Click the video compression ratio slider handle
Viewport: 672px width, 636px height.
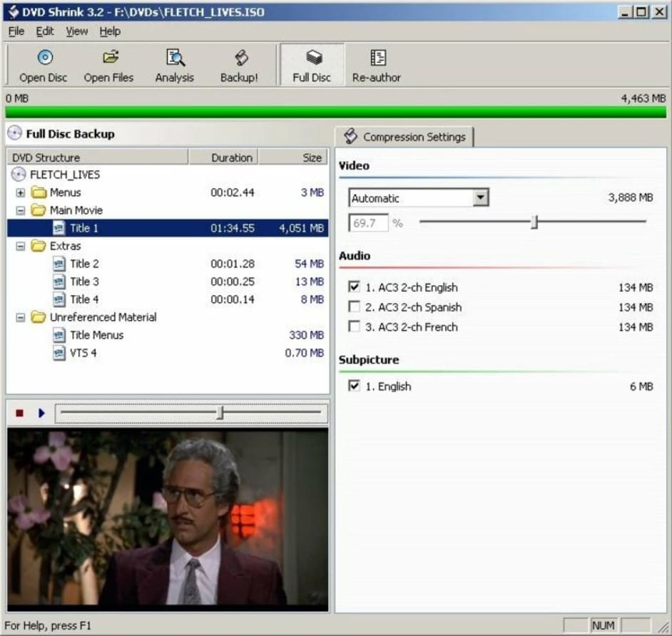click(x=534, y=222)
